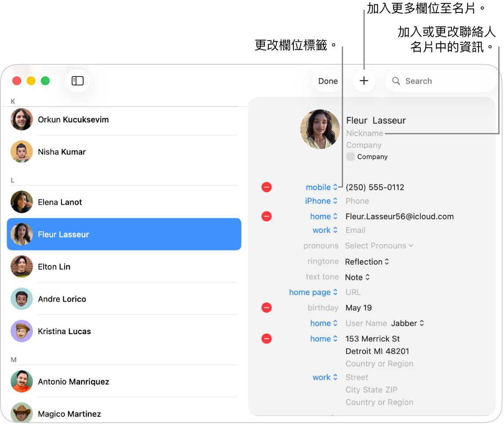Open the Jabber service type popup

click(408, 323)
